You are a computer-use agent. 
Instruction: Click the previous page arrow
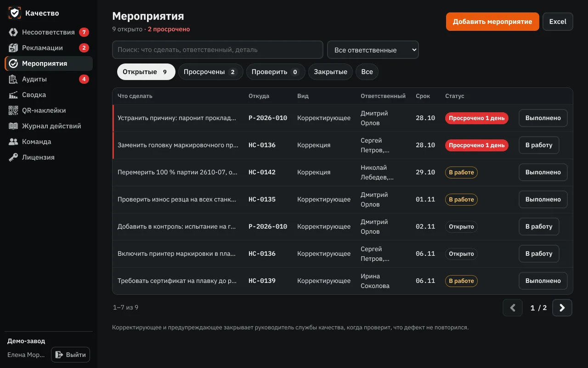click(513, 308)
